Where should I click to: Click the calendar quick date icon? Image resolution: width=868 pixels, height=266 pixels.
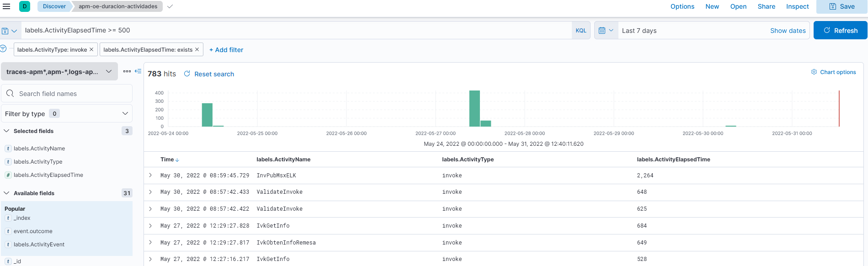pos(606,31)
